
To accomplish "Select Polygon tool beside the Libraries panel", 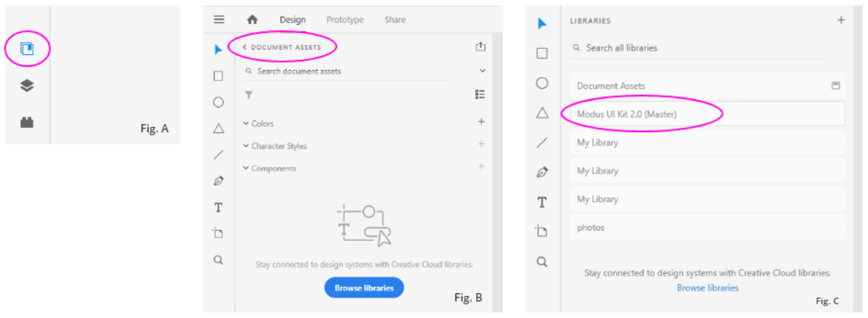I will coord(542,113).
